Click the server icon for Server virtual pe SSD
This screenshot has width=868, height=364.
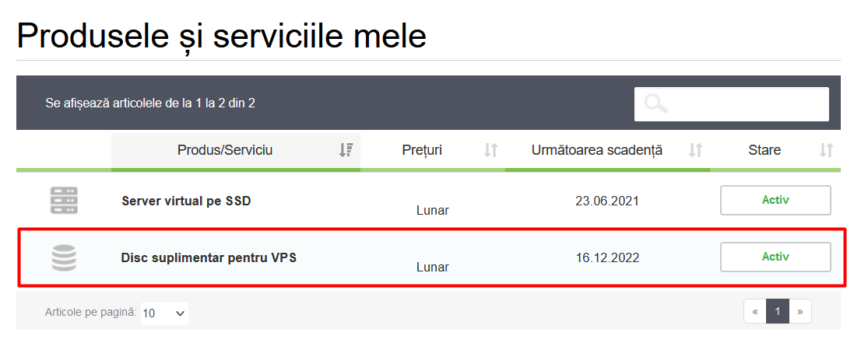[x=64, y=201]
